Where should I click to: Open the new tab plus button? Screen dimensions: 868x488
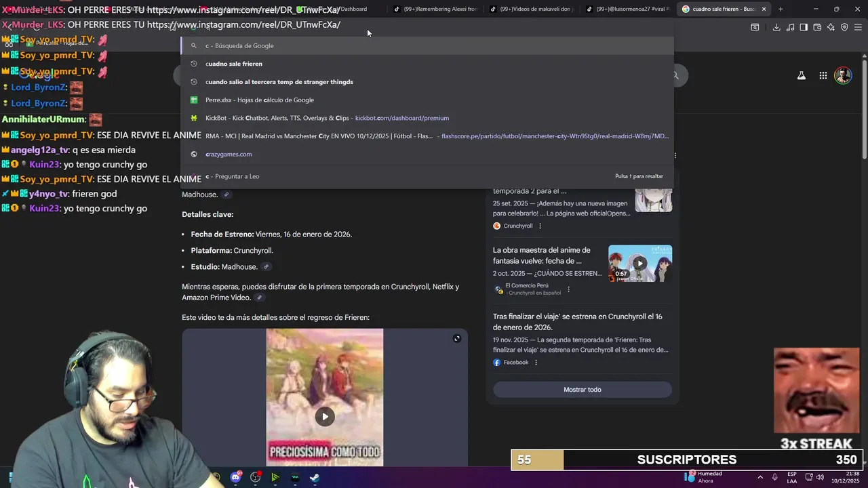tap(781, 9)
